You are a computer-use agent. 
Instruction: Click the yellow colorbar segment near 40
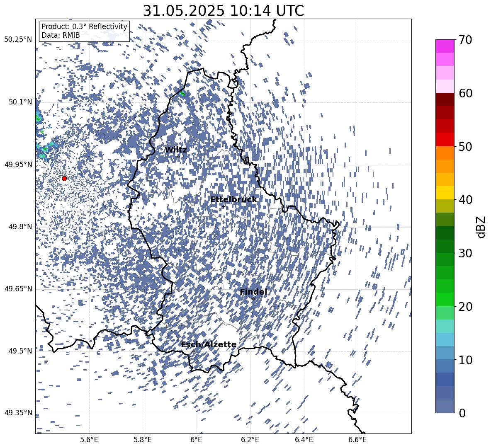tap(445, 193)
